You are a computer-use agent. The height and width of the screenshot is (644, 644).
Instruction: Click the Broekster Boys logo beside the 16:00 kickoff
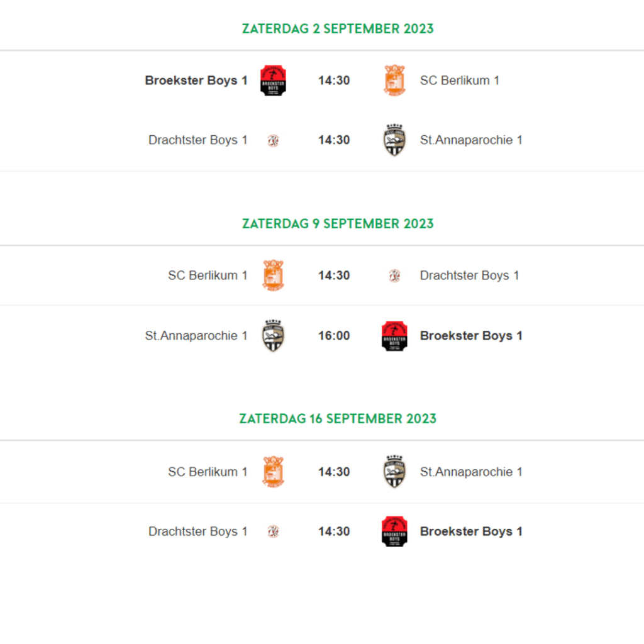click(394, 336)
